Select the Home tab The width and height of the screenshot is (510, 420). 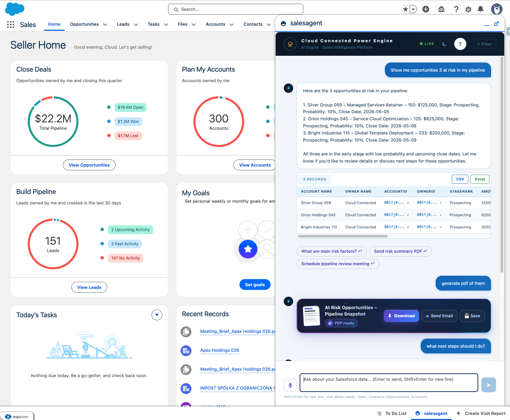(x=54, y=24)
